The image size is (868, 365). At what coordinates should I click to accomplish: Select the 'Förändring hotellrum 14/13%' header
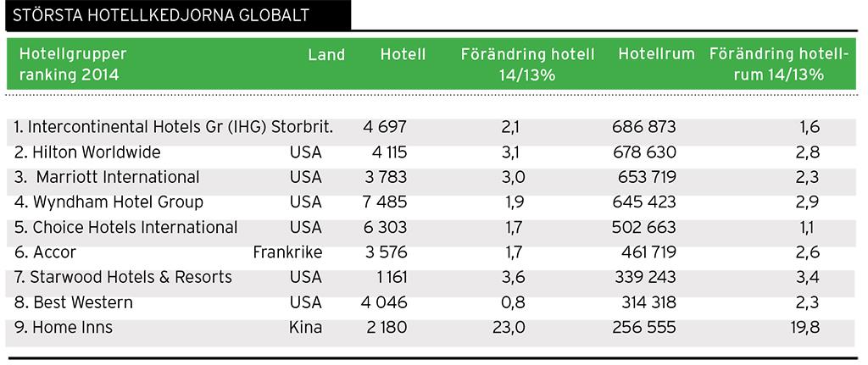pos(778,64)
